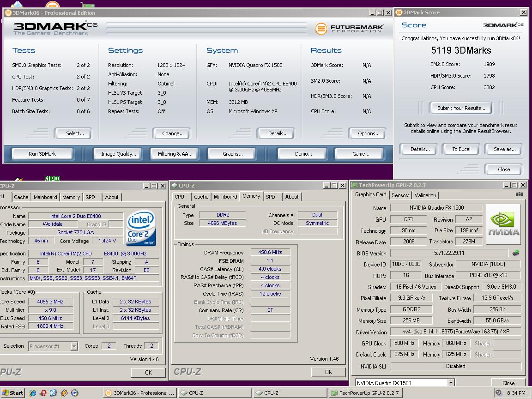
Task: Switch to Validation tab in GPU-Z
Action: click(425, 195)
